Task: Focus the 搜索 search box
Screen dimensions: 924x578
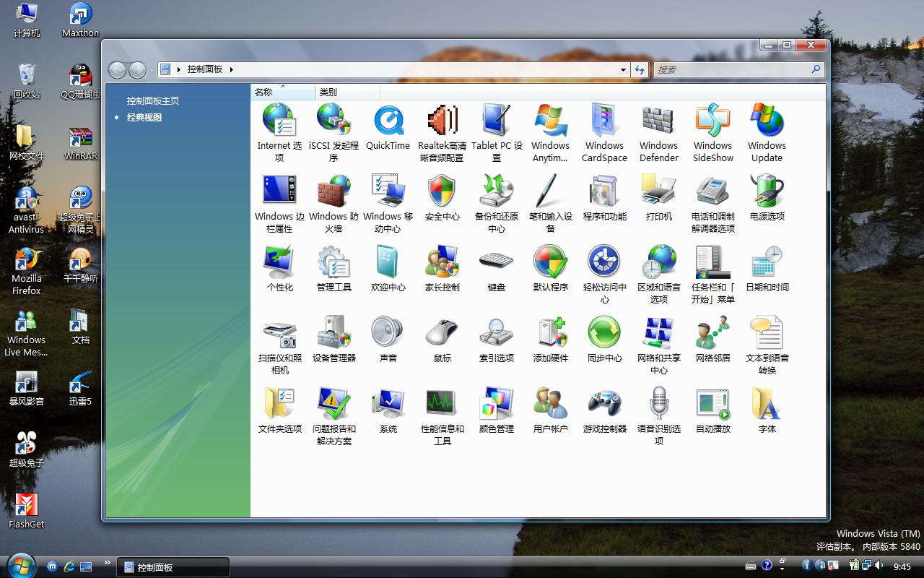Action: [x=739, y=69]
